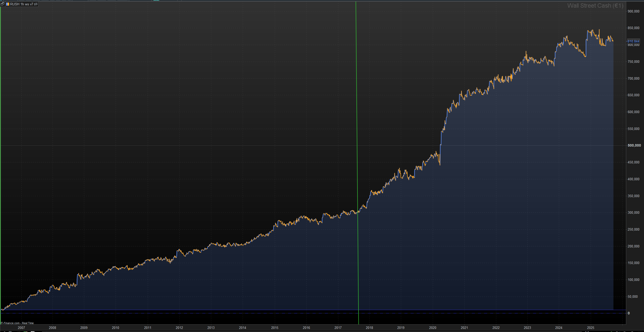The image size is (644, 332).
Task: Click the IT-Finance.com - Real Time text
Action: [x=17, y=323]
